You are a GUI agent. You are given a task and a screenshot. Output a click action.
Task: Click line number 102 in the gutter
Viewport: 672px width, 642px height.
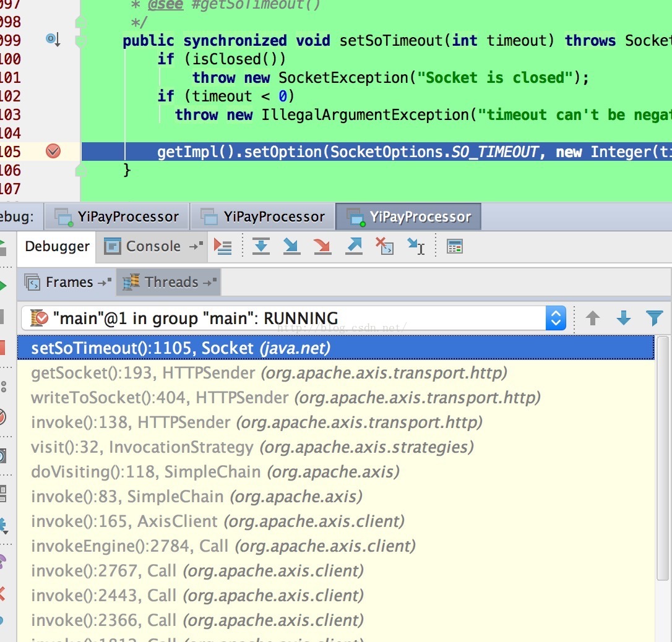11,96
